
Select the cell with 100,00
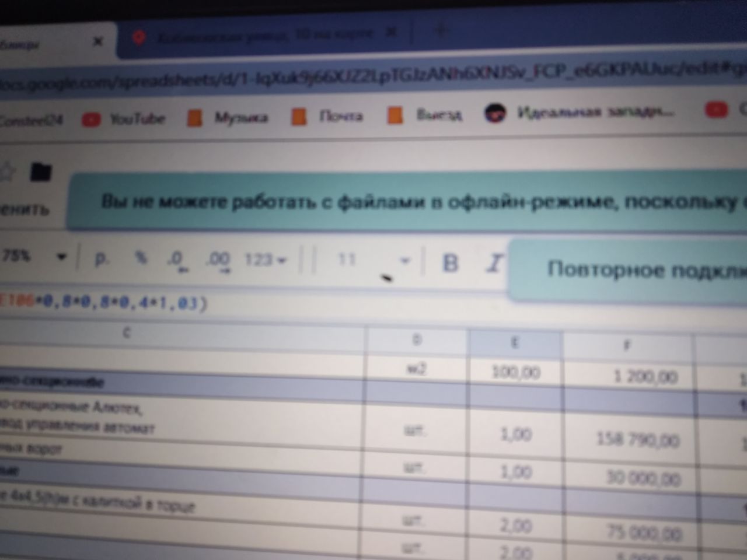(515, 372)
